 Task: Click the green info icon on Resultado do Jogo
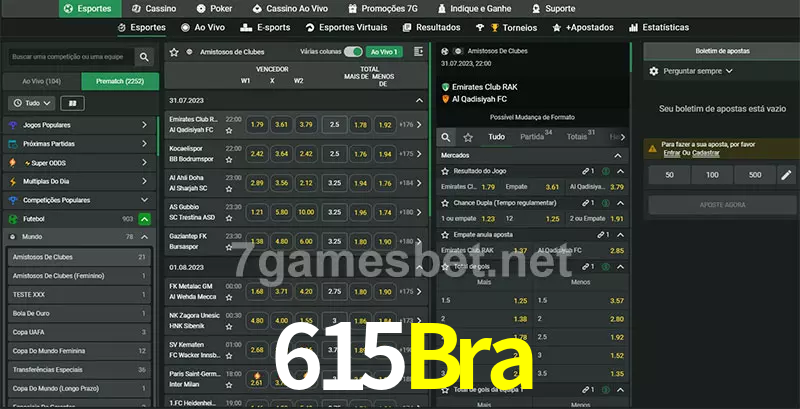[606, 171]
